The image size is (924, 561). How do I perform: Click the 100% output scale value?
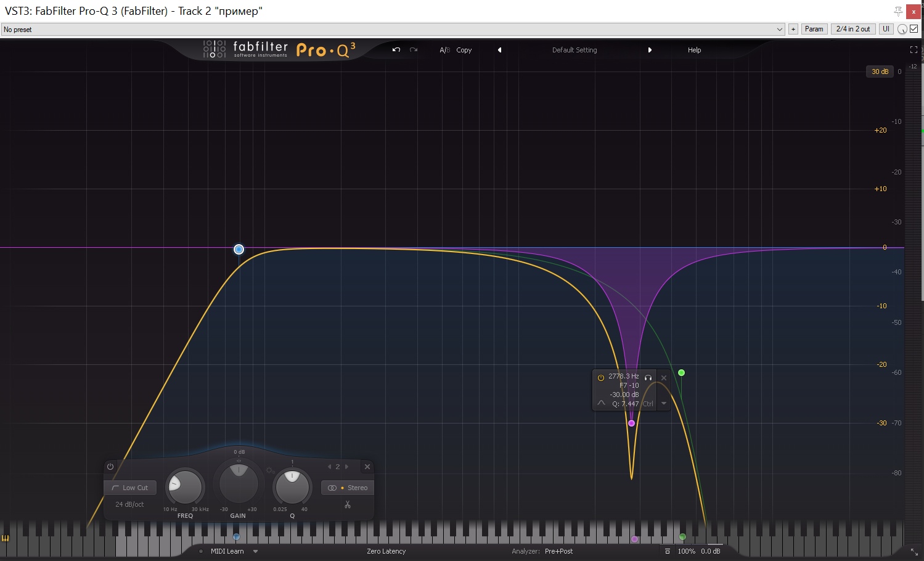[686, 551]
